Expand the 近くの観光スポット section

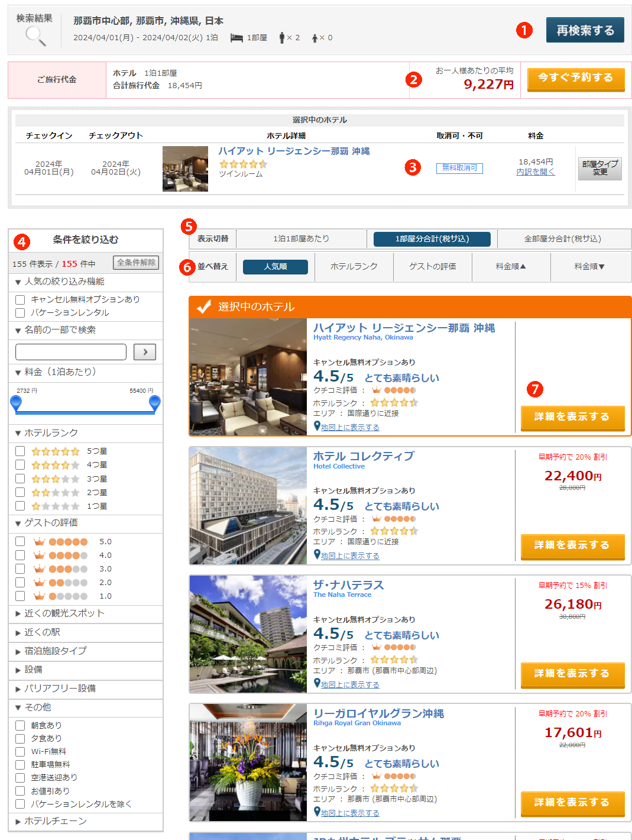pos(86,613)
